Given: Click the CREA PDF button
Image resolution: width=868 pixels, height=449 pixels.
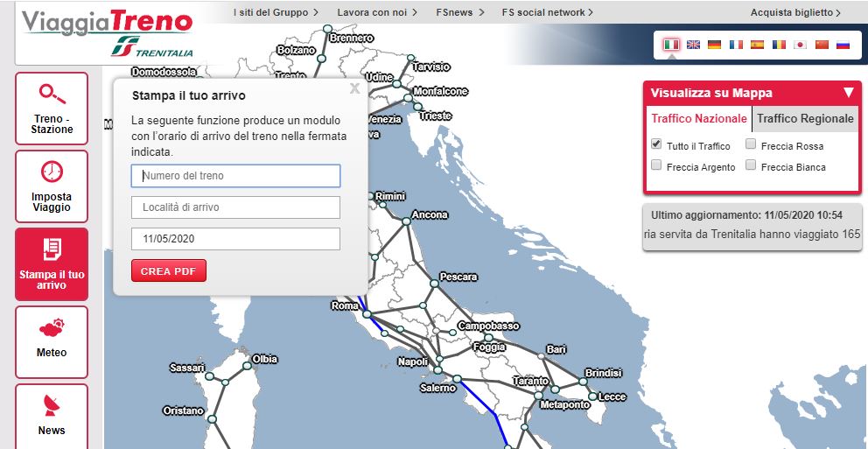Looking at the screenshot, I should coord(169,271).
